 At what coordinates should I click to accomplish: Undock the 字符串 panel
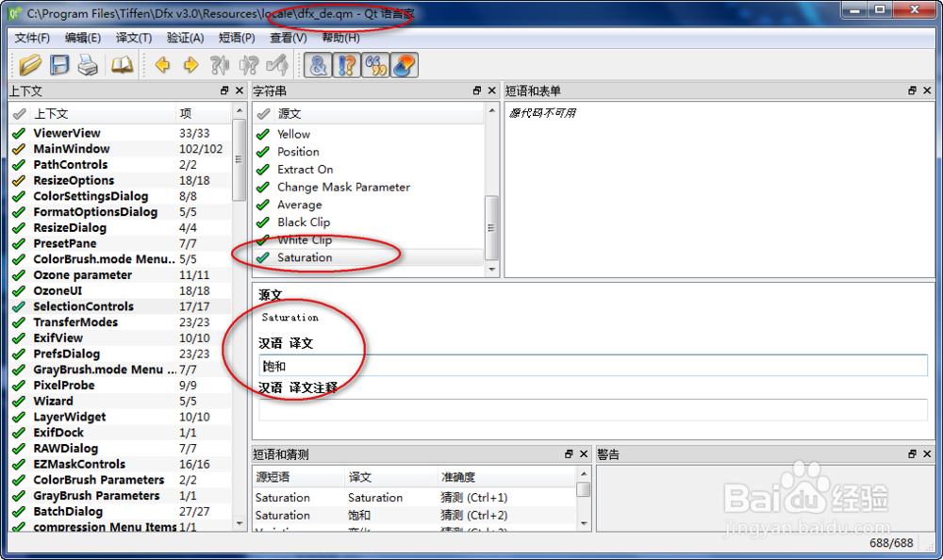tap(477, 91)
